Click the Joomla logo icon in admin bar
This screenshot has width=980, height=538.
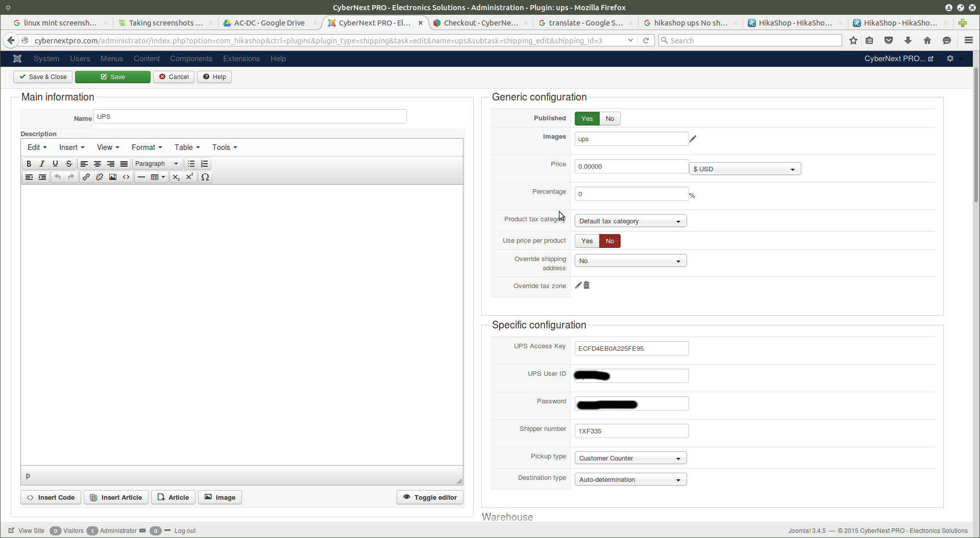17,59
